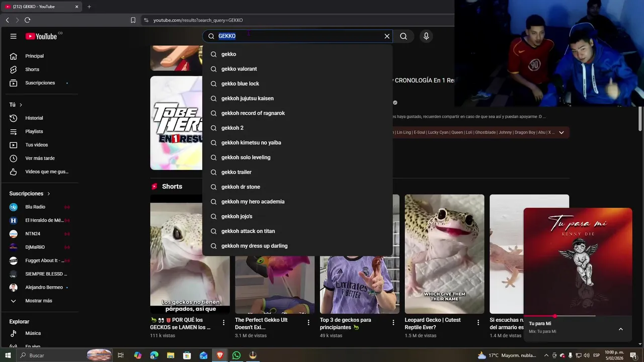Click the magnifier search button

pyautogui.click(x=404, y=36)
